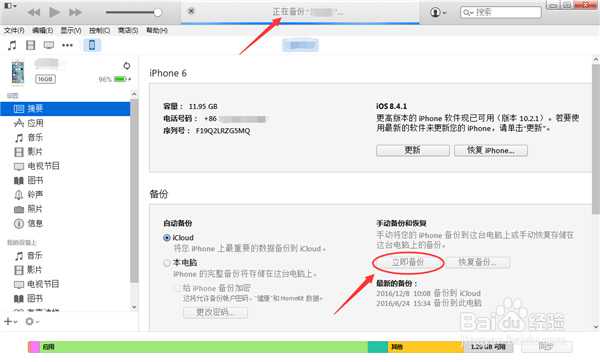Click the 恢复备份... button

click(477, 263)
